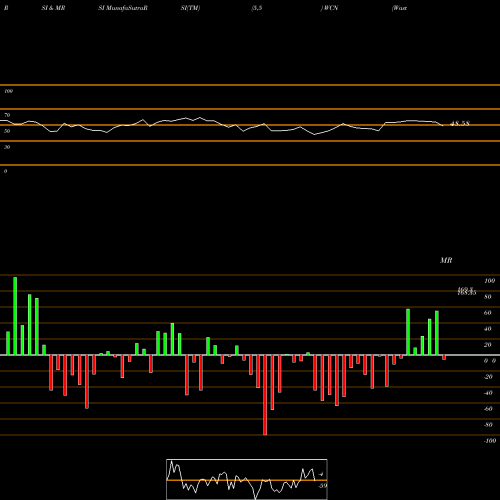
Task: Click the MR axis label -100
Action: click(490, 441)
